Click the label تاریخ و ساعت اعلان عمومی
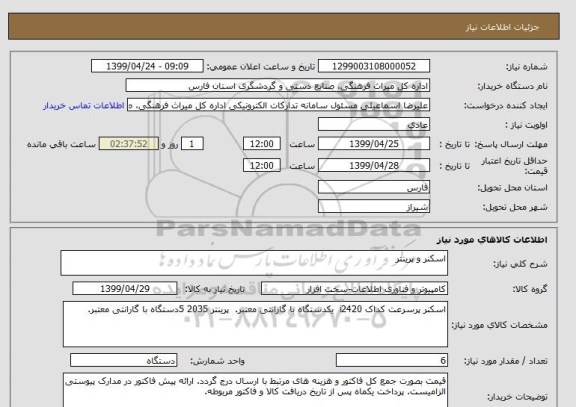Screen dimensions: 576x407 coord(261,67)
